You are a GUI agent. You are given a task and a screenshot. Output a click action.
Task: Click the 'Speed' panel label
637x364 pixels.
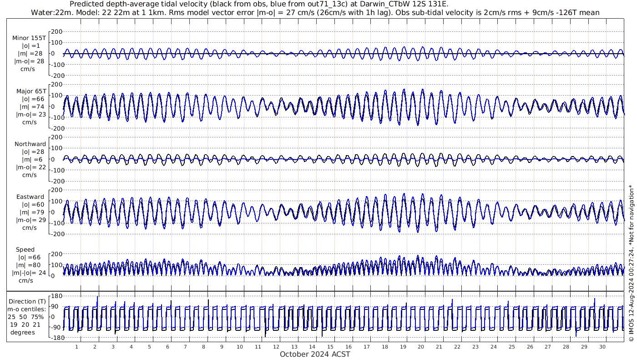tap(25, 250)
